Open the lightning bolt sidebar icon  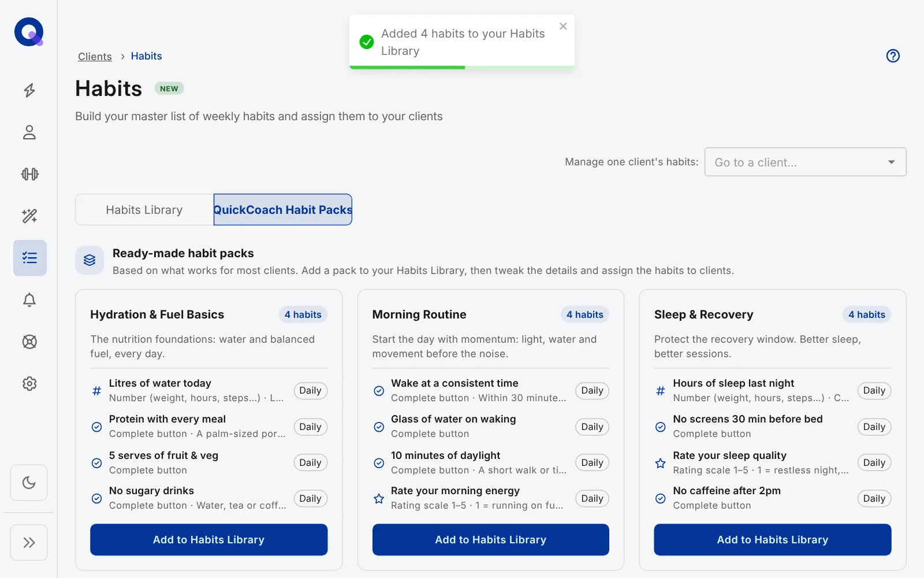29,90
